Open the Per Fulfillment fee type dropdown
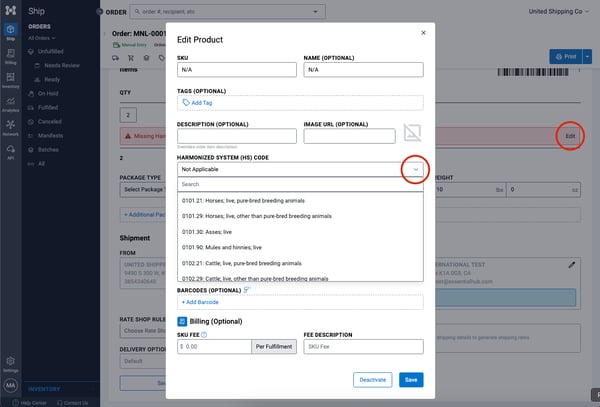Viewport: 600px width, 407px height. (x=274, y=346)
